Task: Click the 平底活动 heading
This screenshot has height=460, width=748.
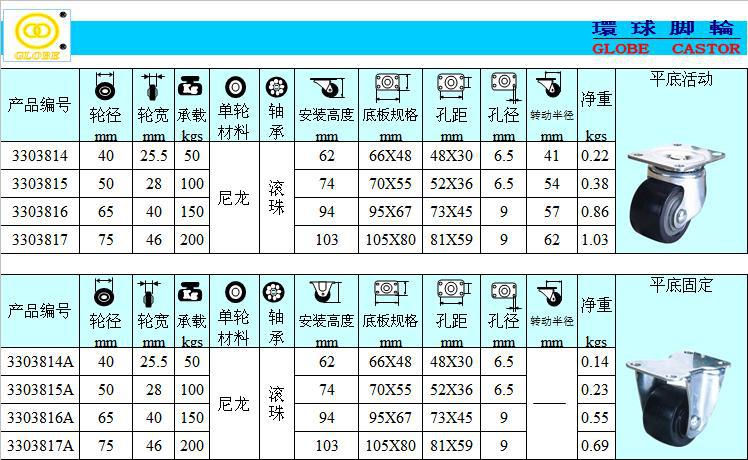Action: coord(681,78)
